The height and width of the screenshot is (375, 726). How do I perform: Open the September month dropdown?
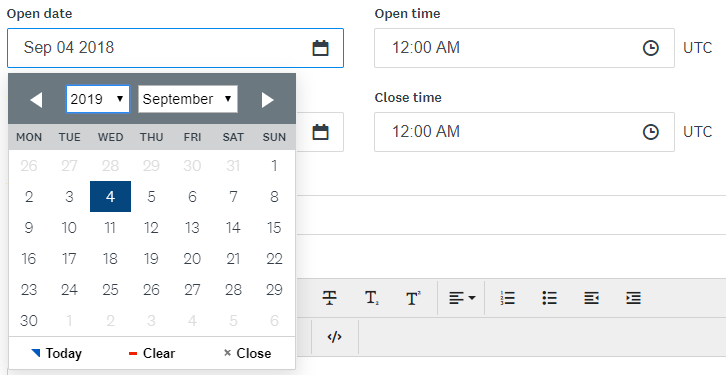click(x=188, y=99)
